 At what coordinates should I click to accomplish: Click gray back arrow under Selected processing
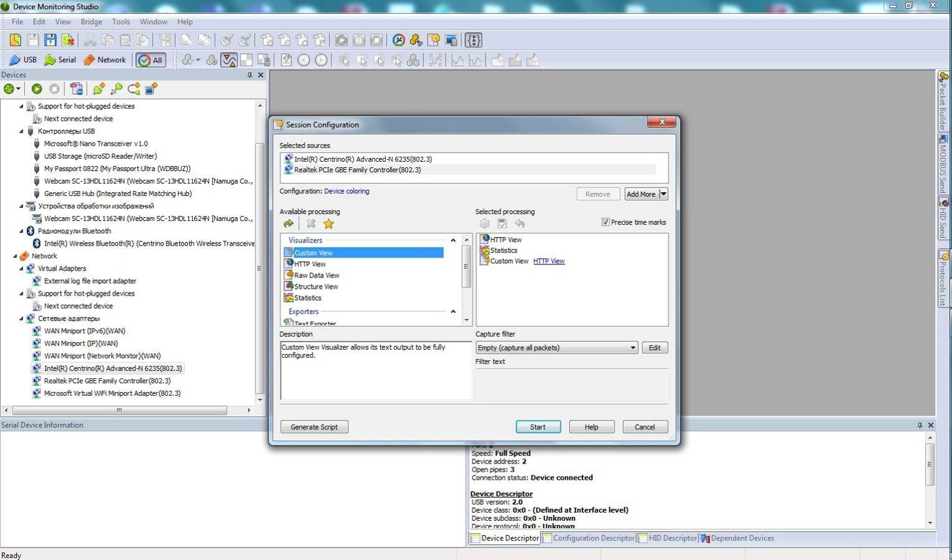click(520, 223)
